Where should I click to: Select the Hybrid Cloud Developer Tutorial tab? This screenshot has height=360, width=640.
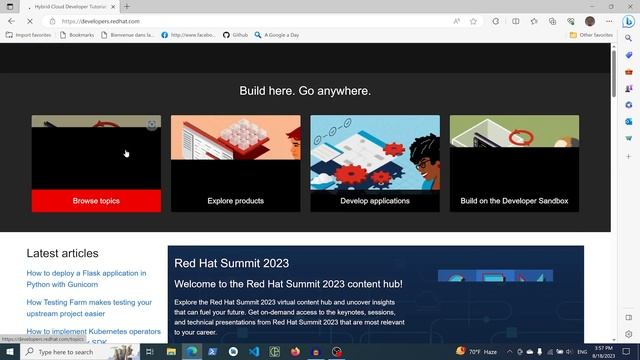70,7
